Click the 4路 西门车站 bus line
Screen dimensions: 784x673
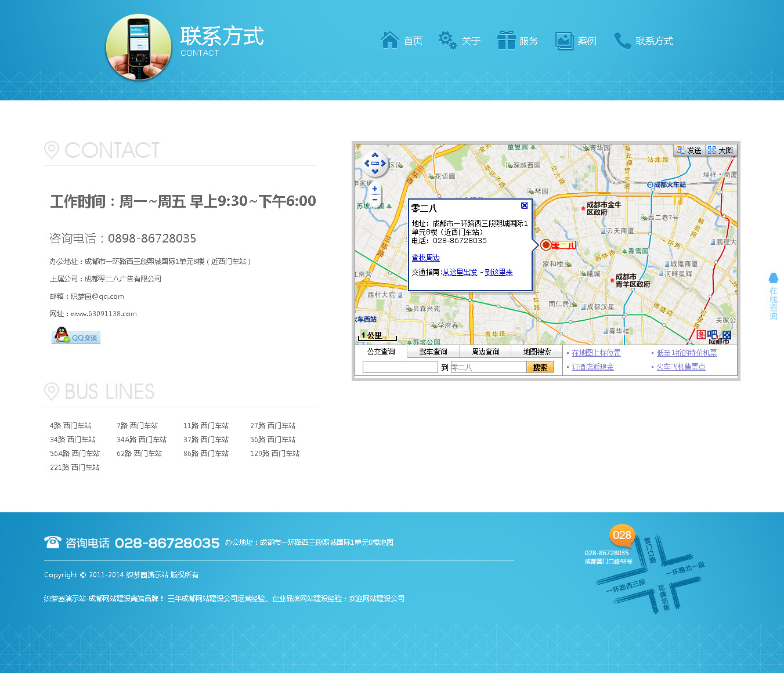click(70, 426)
